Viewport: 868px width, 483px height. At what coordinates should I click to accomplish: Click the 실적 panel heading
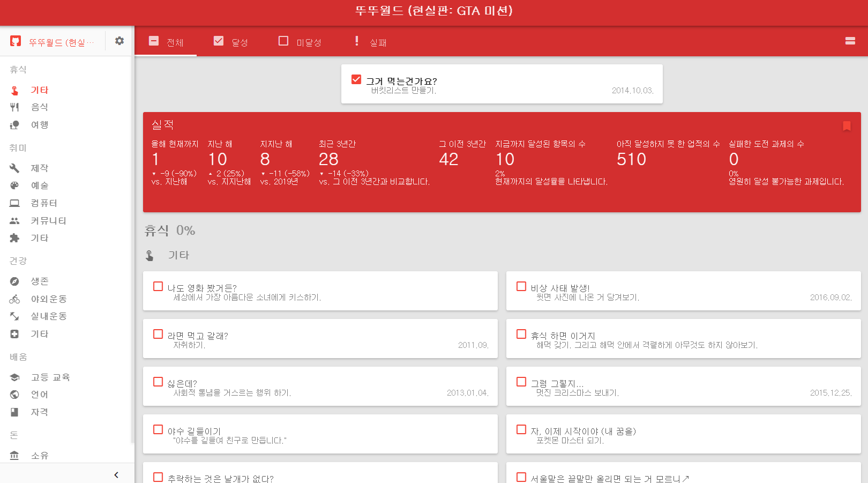162,125
